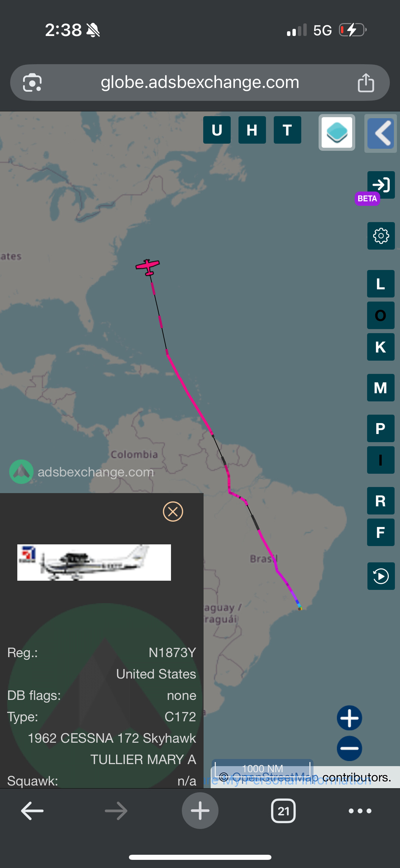Viewport: 400px width, 868px height.
Task: Toggle the U filter button
Action: pos(217,130)
